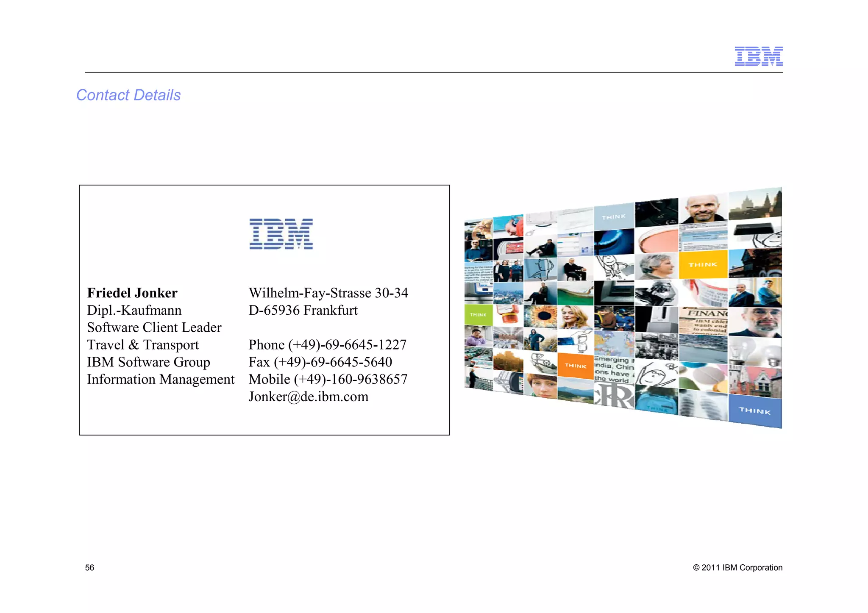The image size is (868, 613).
Task: Click the 'Travel & Transport' line
Action: click(x=143, y=345)
